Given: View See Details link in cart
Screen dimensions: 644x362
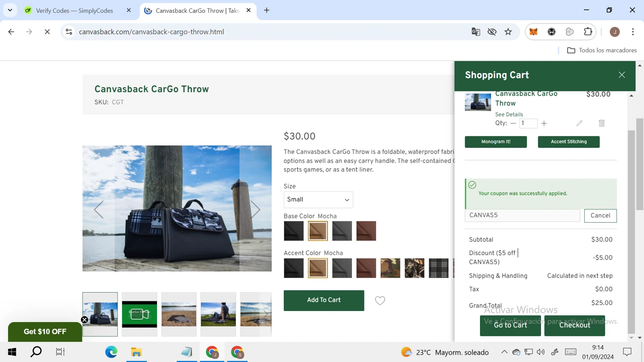Looking at the screenshot, I should [x=509, y=115].
